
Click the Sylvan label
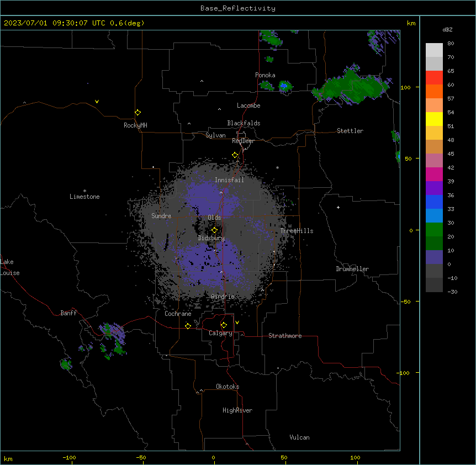click(215, 135)
